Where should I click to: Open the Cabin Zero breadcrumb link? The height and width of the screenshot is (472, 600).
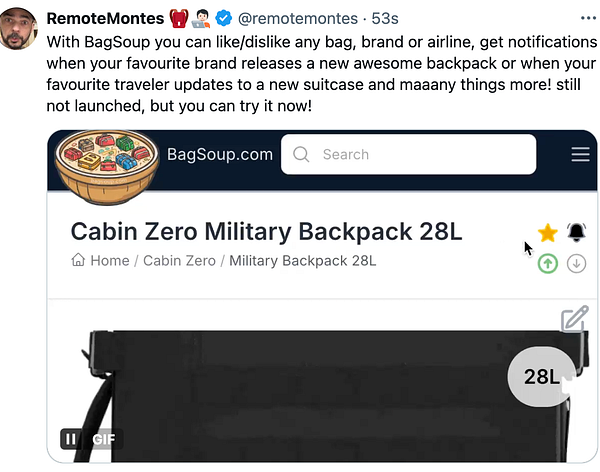pyautogui.click(x=179, y=261)
